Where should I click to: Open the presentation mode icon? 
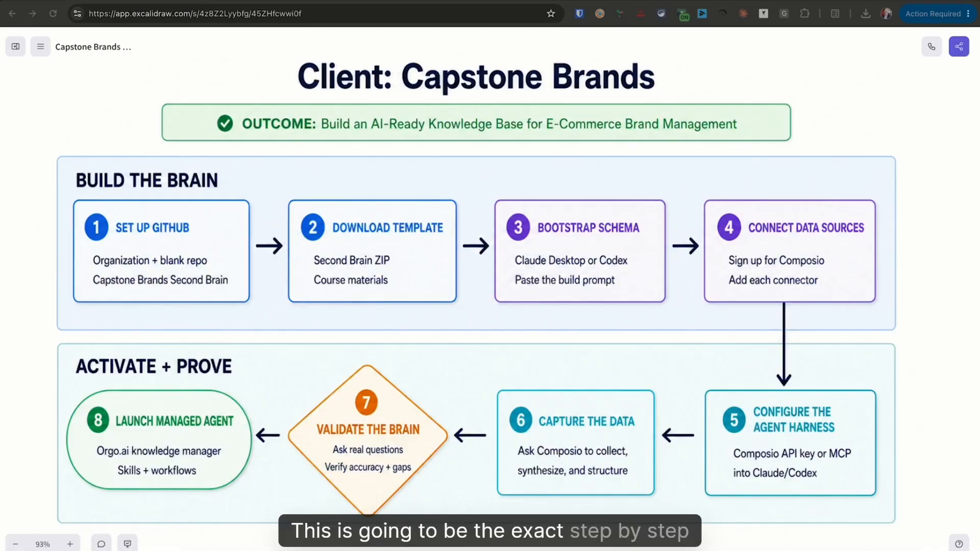(x=128, y=544)
